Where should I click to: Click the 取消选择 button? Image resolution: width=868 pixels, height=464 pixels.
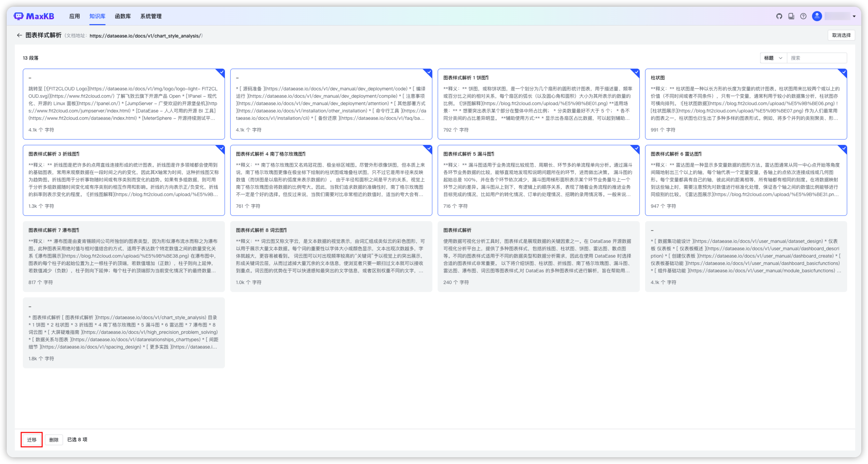[841, 35]
